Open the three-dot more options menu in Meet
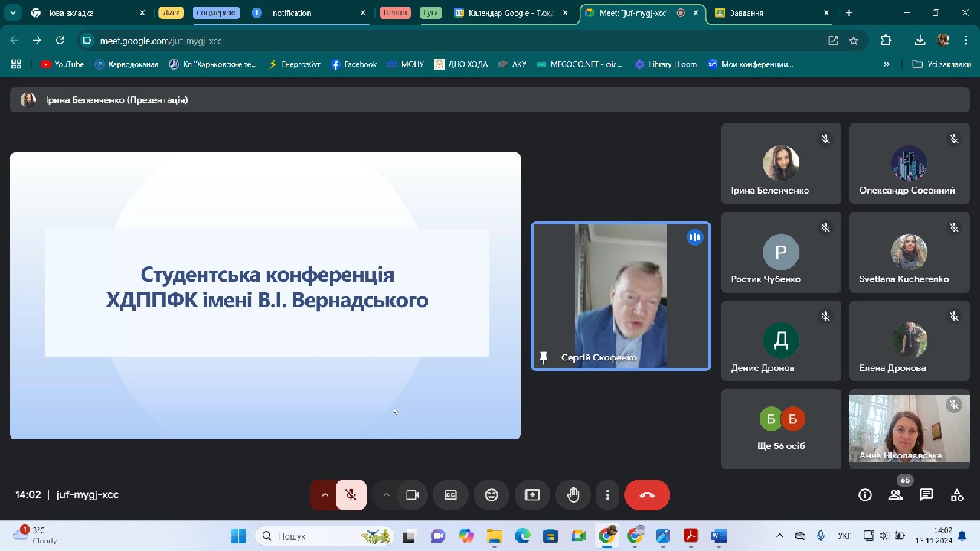This screenshot has width=980, height=551. (x=607, y=495)
